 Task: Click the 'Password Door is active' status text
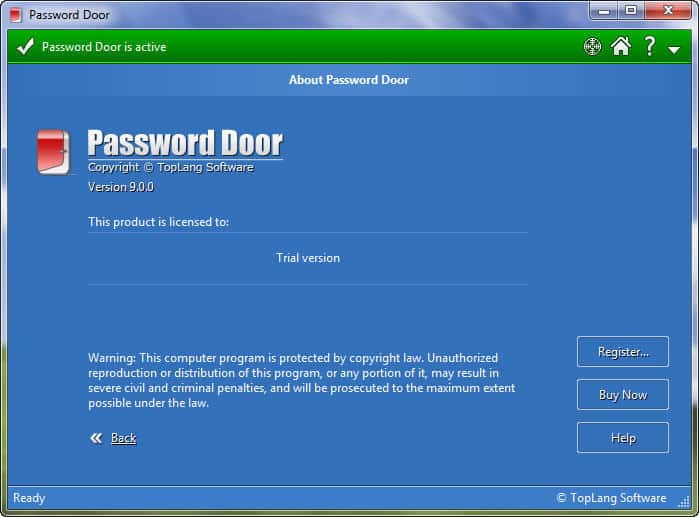pos(104,47)
